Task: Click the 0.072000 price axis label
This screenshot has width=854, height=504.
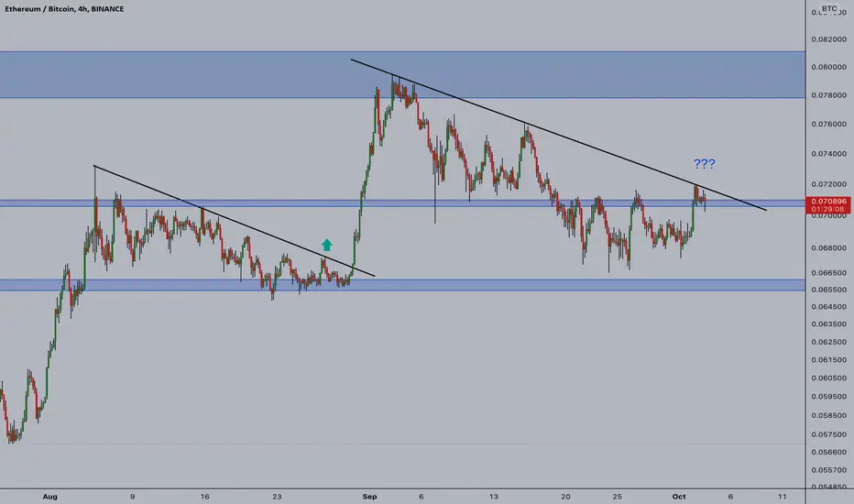Action: pos(829,185)
